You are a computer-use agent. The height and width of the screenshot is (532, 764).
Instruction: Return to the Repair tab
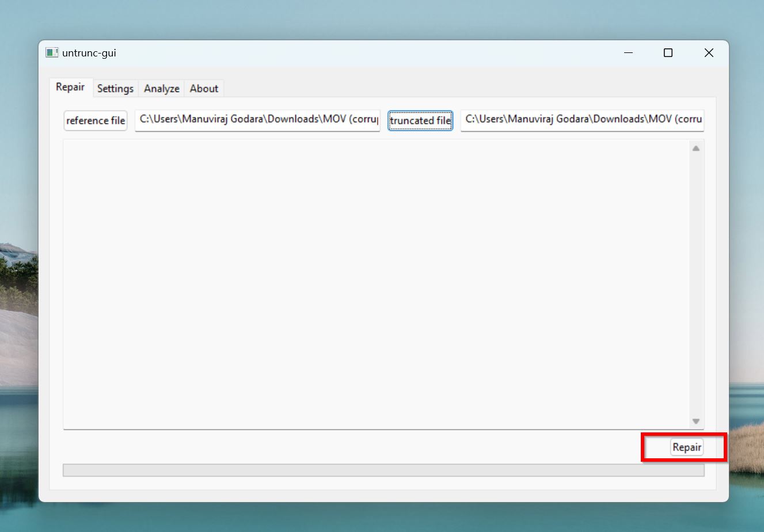pos(70,87)
